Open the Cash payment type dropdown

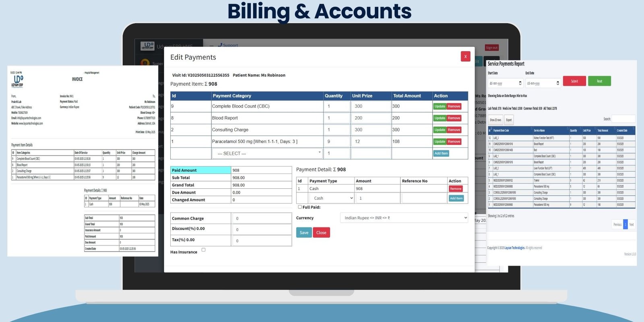click(331, 198)
